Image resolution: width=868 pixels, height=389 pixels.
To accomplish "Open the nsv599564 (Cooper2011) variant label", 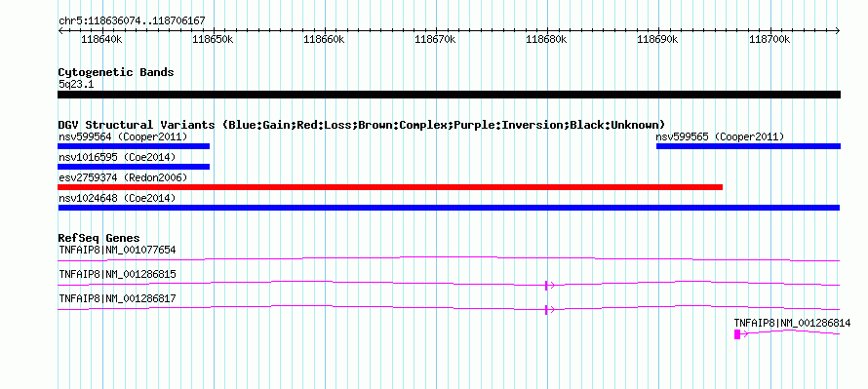I will coord(123,136).
